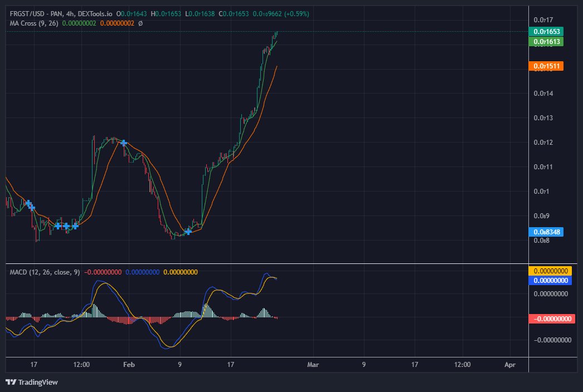
Task: Click the TradingView logo link
Action: pos(32,382)
